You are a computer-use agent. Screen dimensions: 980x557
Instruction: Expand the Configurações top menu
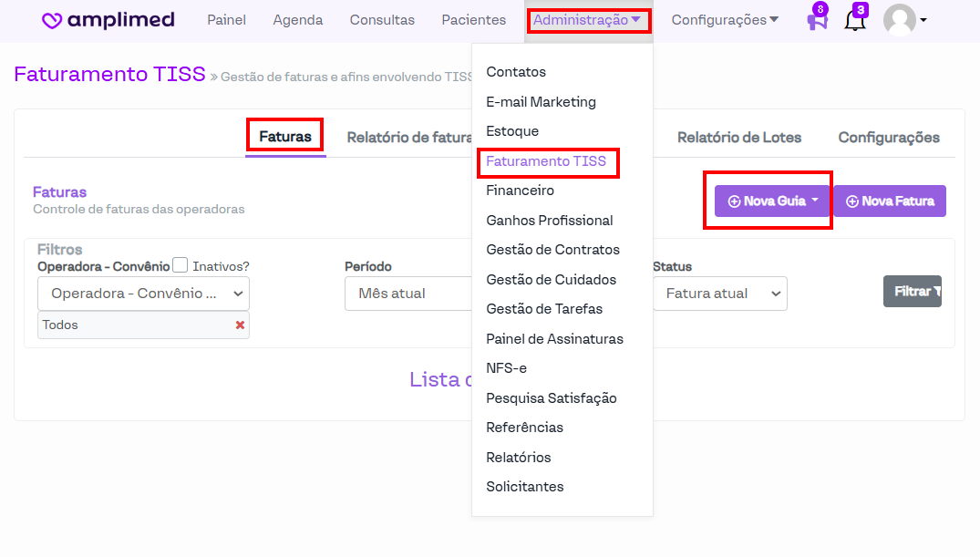click(x=725, y=20)
